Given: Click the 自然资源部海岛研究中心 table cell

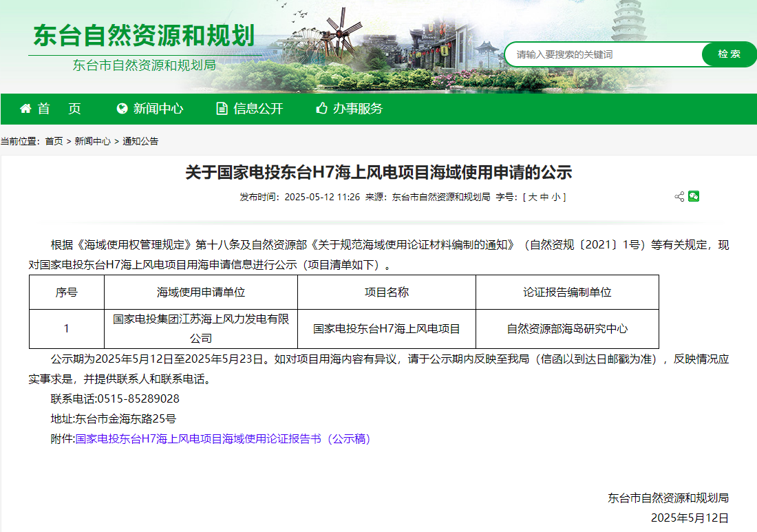Looking at the screenshot, I should (567, 329).
